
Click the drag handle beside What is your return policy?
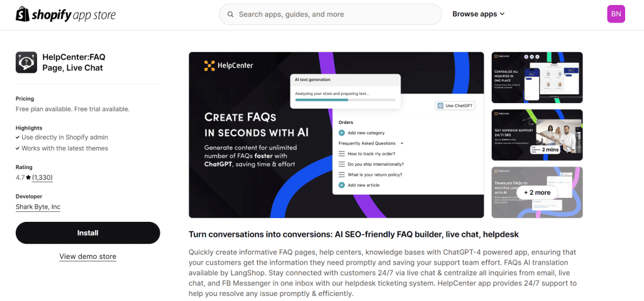click(x=341, y=175)
